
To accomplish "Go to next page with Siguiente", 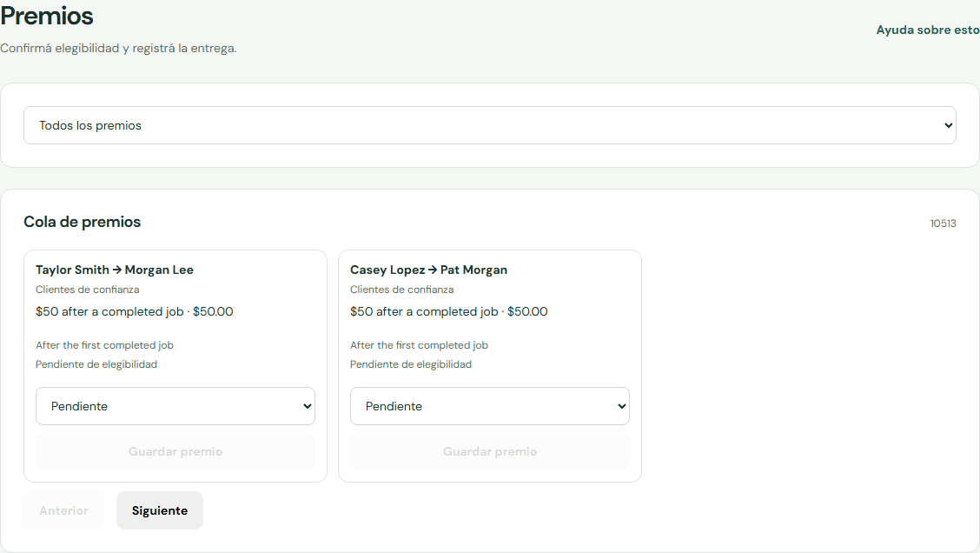I will coord(159,510).
